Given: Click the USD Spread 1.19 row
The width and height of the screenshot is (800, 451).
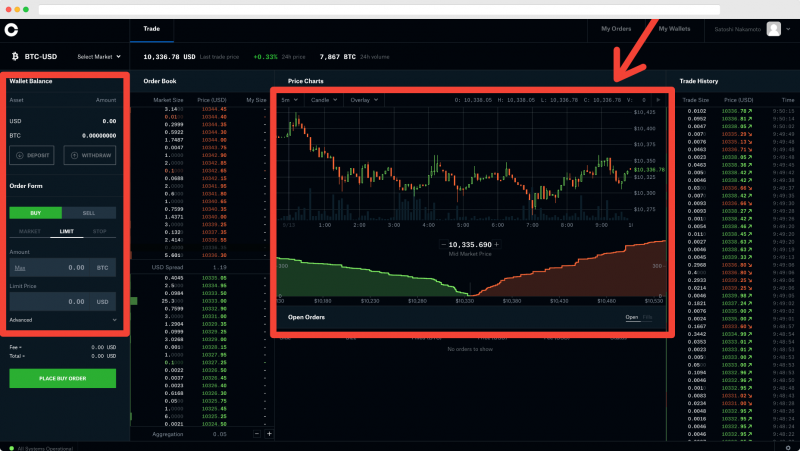Looking at the screenshot, I should tap(203, 267).
